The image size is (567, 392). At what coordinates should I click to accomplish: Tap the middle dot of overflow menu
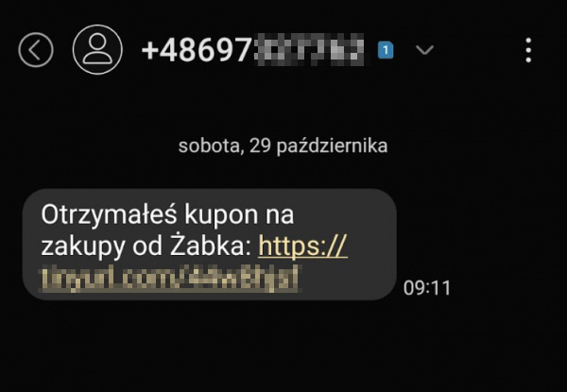click(528, 50)
